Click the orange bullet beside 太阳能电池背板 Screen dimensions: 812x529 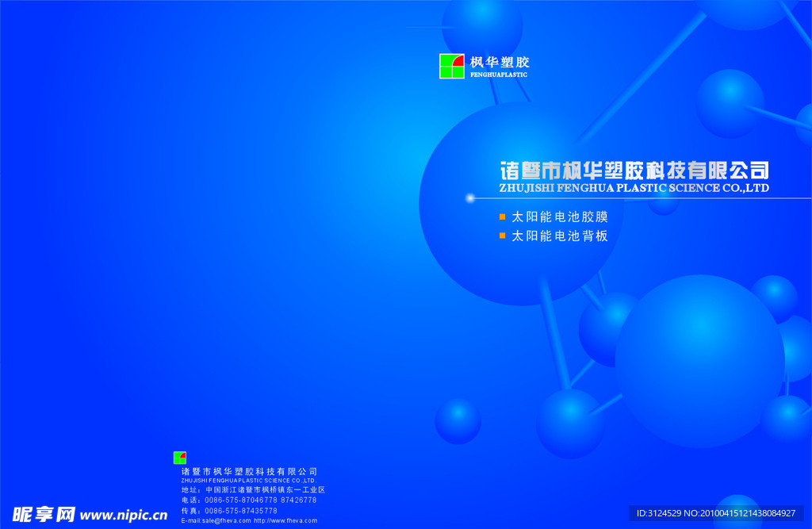(502, 236)
